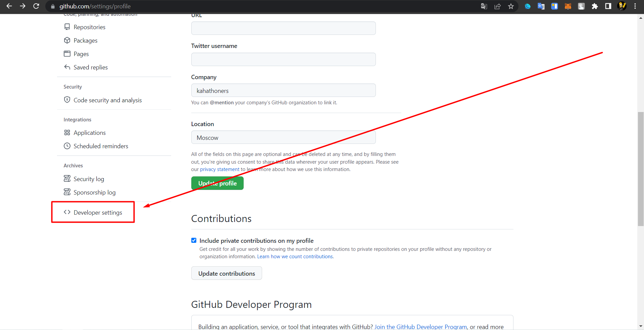Open the Google Translate extension
Image resolution: width=644 pixels, height=330 pixels.
click(541, 6)
